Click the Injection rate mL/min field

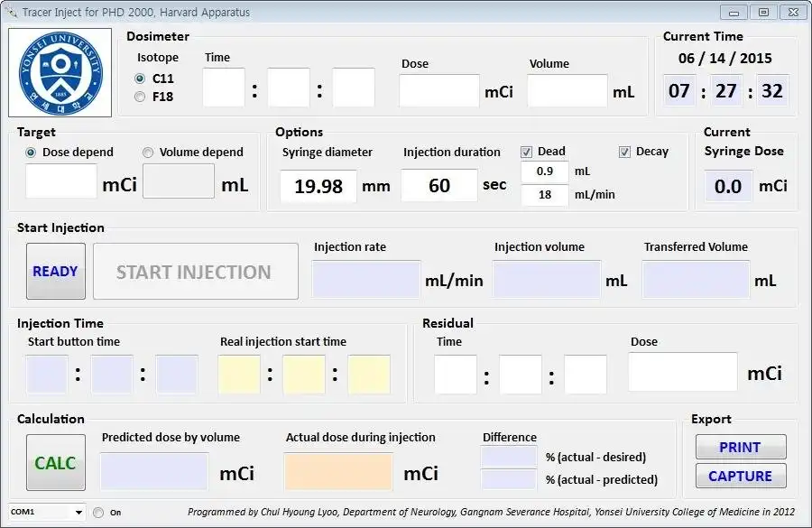(366, 279)
